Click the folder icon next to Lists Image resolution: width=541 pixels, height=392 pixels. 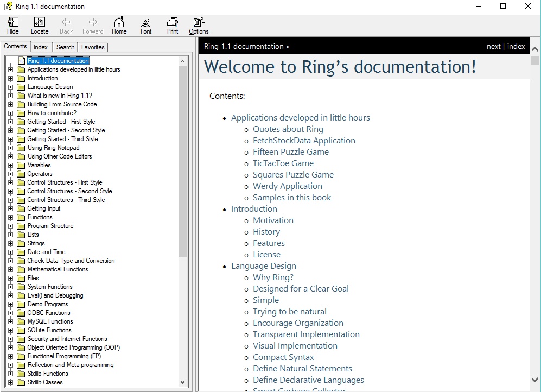21,235
